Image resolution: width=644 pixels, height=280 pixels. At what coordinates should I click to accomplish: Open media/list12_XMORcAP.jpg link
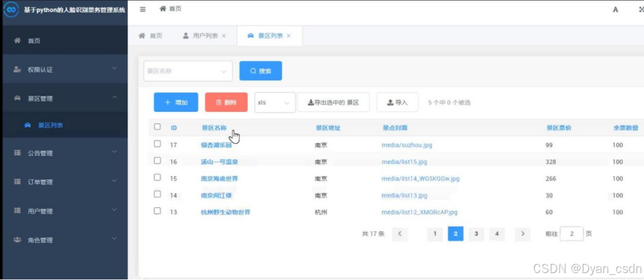point(419,212)
